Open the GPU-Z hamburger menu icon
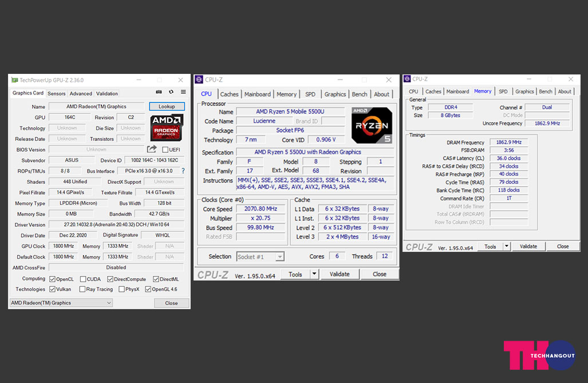 point(183,92)
